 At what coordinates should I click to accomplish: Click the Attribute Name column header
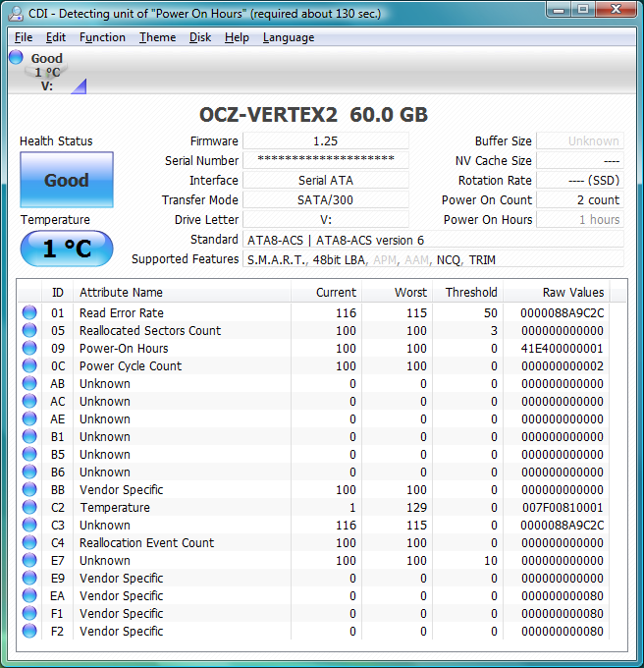[183, 293]
